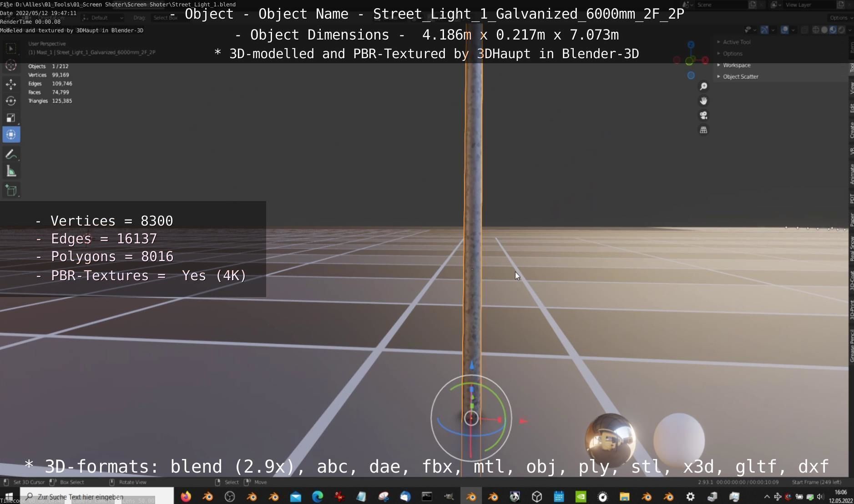Click the green Y axis gizmo ball

coord(690,61)
